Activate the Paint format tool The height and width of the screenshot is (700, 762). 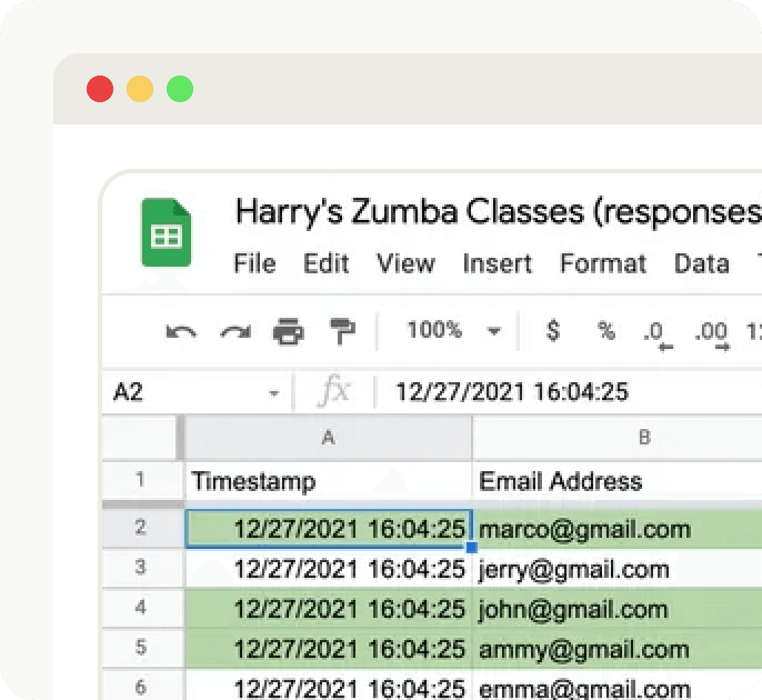(342, 332)
